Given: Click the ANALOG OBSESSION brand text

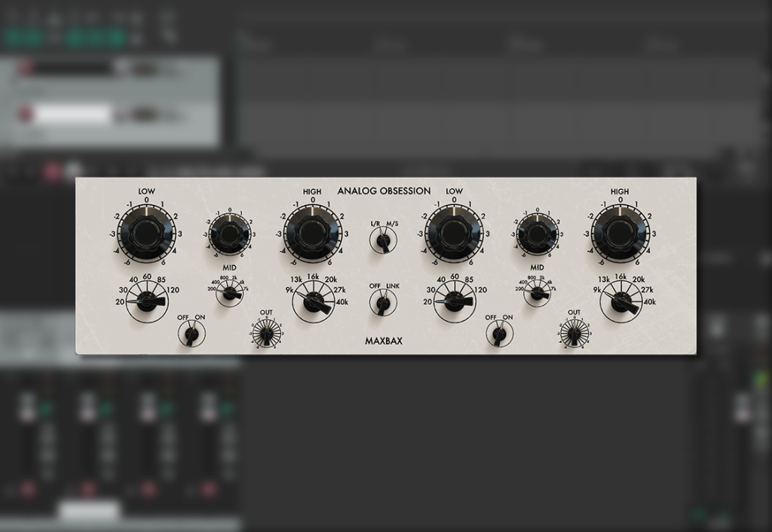Looking at the screenshot, I should click(384, 191).
